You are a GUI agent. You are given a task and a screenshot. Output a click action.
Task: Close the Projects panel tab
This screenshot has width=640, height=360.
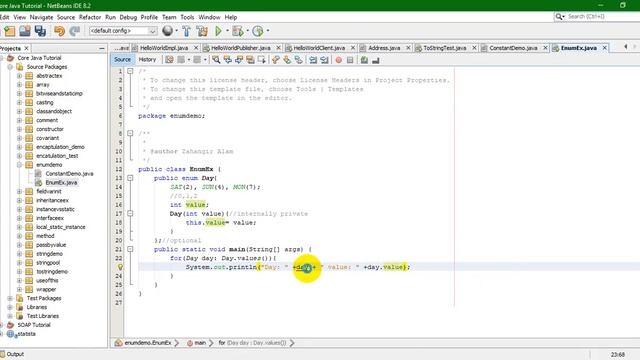(27, 49)
